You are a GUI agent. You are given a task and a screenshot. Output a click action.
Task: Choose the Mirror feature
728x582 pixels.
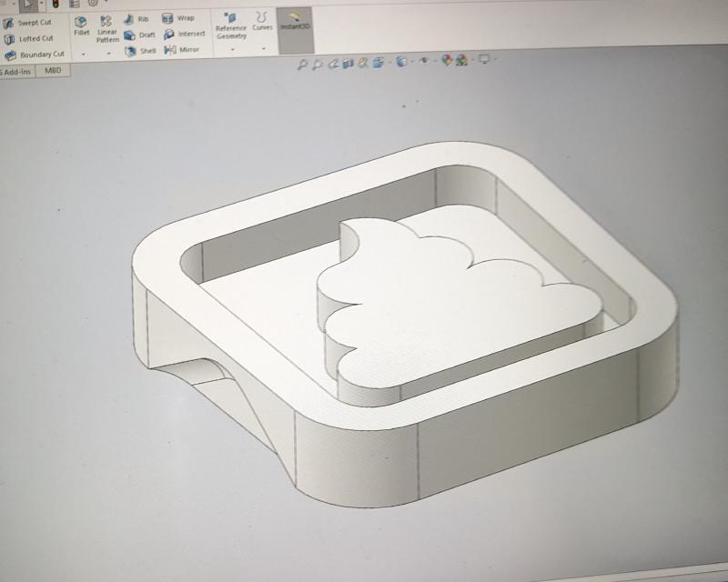pyautogui.click(x=182, y=50)
